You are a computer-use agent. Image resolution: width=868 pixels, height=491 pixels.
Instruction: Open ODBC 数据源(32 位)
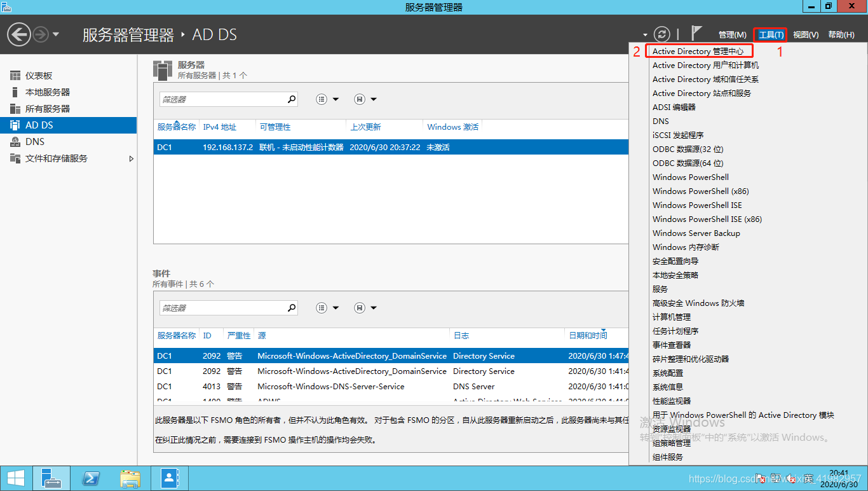tap(688, 149)
